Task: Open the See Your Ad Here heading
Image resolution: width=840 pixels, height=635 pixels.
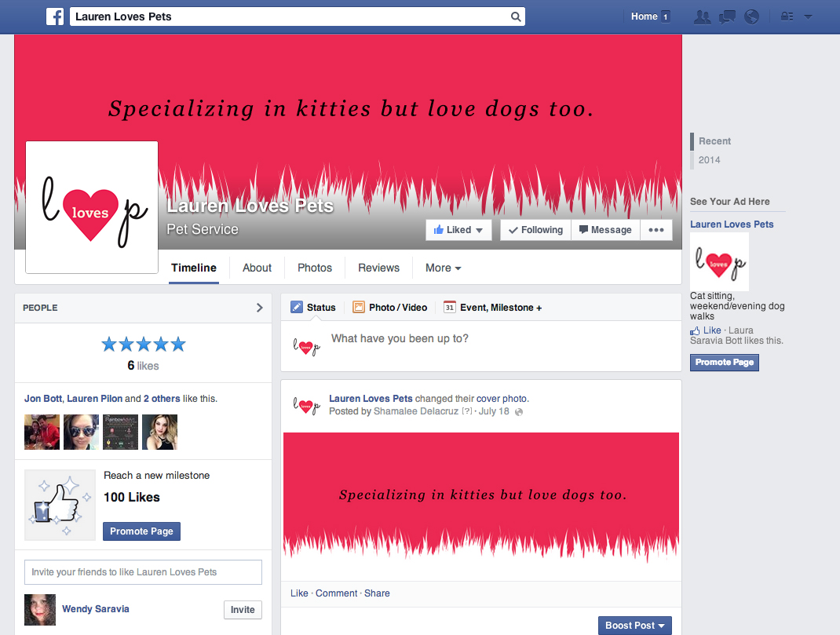Action: tap(729, 201)
